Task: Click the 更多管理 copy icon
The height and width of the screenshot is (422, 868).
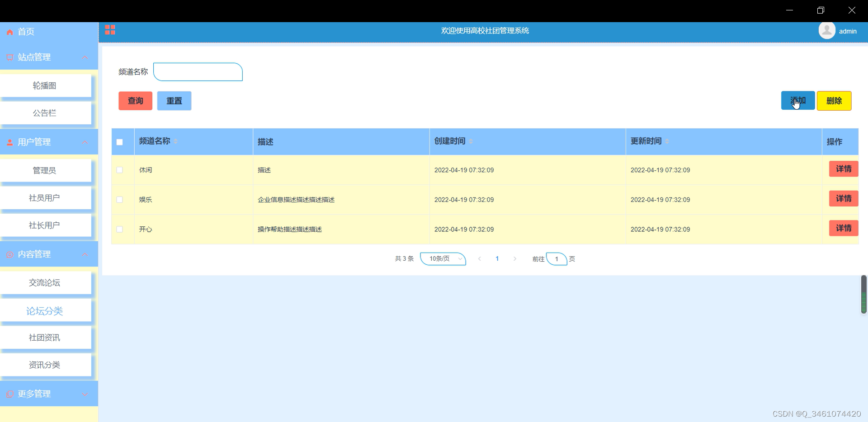Action: click(10, 394)
